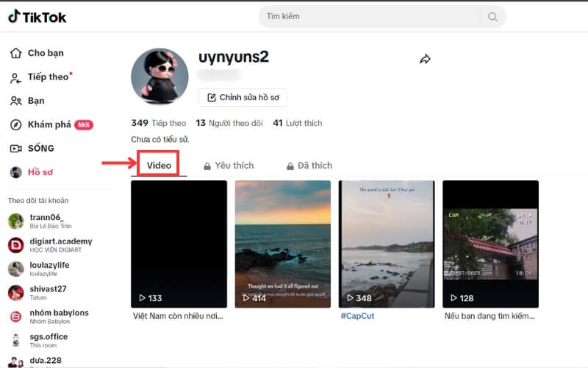This screenshot has height=368, width=588.
Task: Click the play icon next to 133
Action: pos(142,298)
